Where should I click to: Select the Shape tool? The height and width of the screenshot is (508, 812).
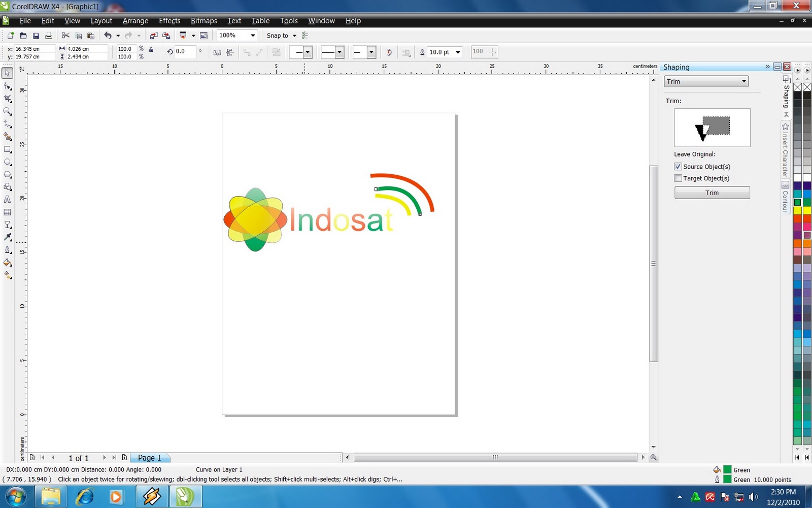click(8, 86)
